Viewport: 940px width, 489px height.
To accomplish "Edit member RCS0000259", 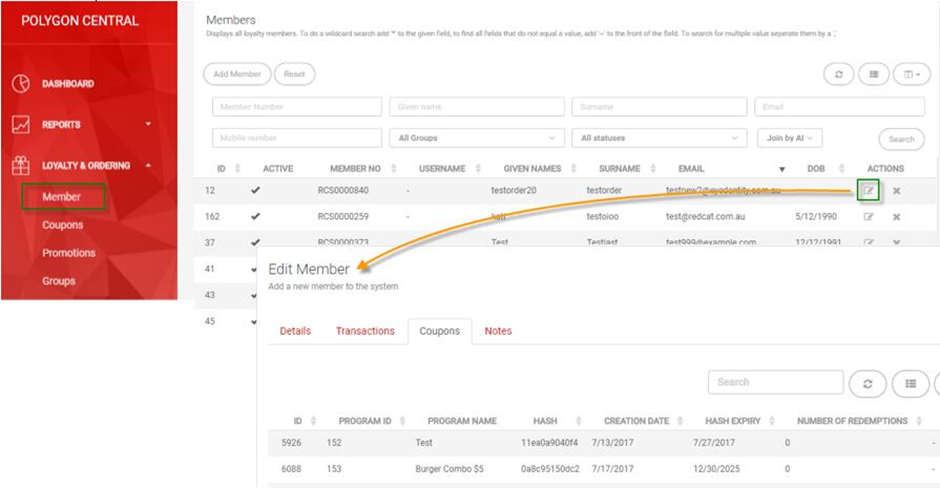I will point(868,217).
